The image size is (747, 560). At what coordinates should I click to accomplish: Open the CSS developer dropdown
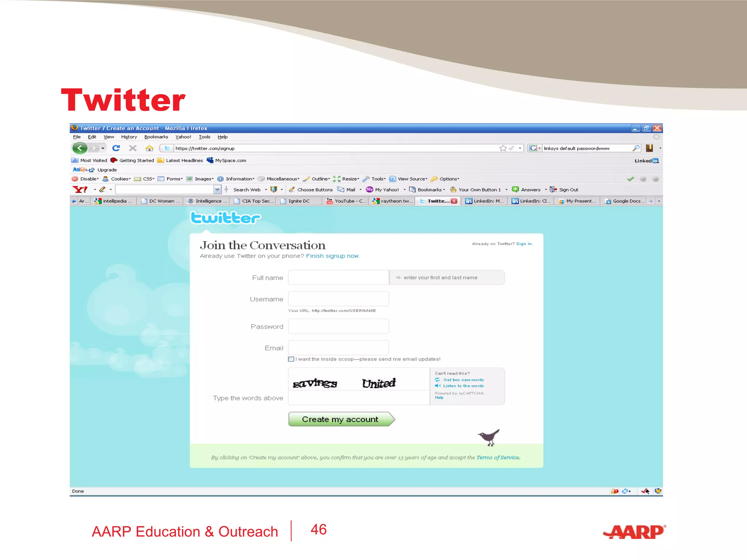(144, 179)
